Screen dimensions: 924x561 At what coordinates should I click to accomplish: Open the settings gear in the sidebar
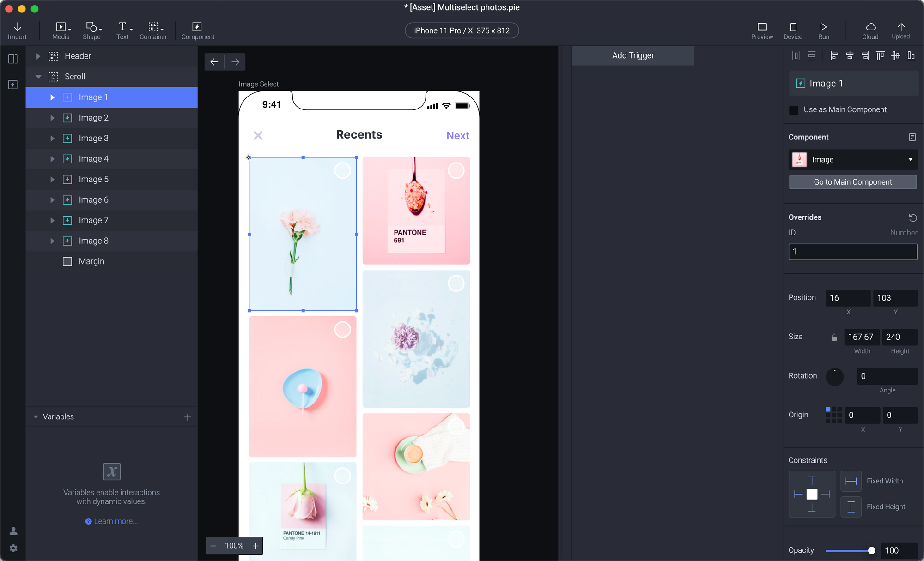click(x=13, y=548)
